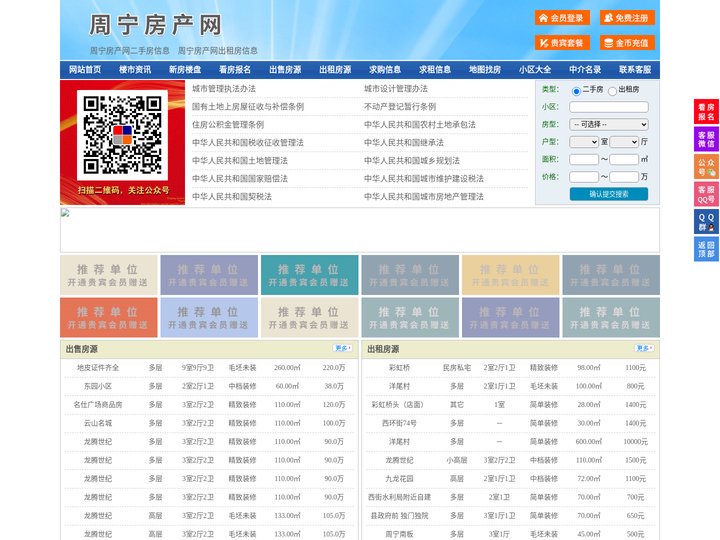Screen dimensions: 720x540
Task: Click the 返回顶部 back-to-top side icon
Action: (706, 249)
